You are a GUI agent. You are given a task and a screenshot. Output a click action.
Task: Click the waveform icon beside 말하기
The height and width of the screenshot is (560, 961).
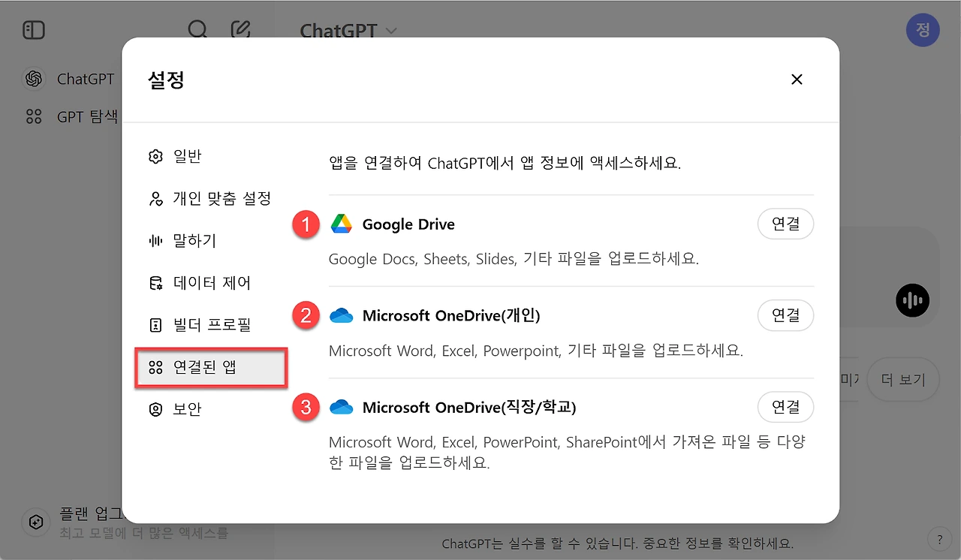click(x=155, y=241)
